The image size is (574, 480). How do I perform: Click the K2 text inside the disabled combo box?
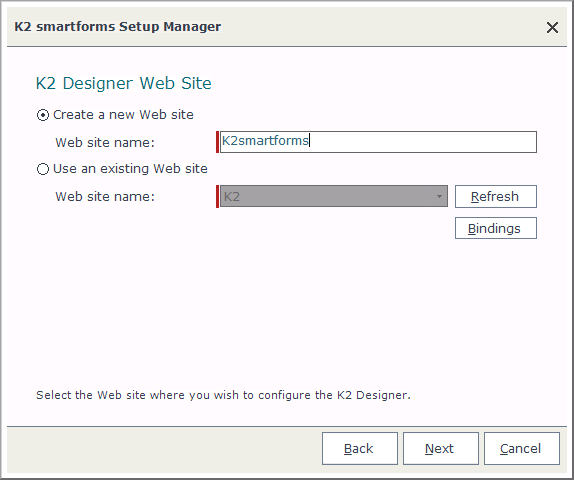[231, 197]
